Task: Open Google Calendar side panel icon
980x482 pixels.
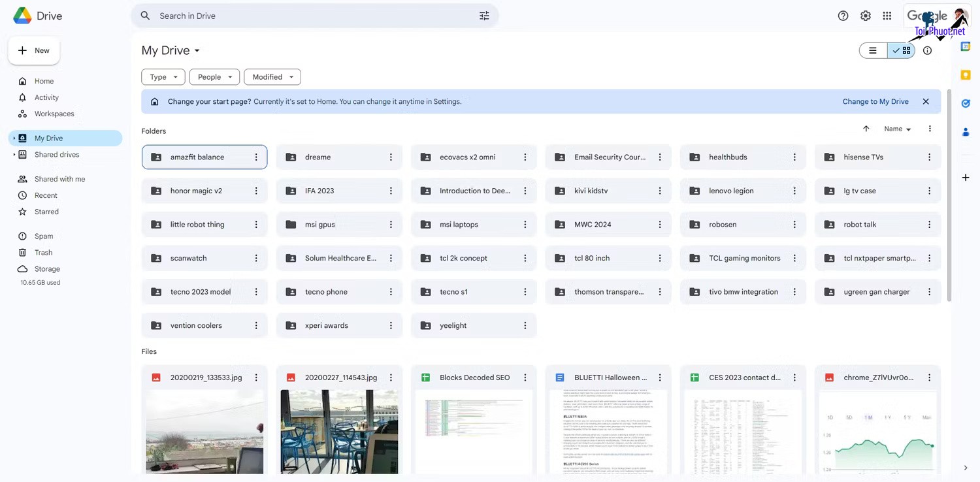Action: (x=966, y=46)
